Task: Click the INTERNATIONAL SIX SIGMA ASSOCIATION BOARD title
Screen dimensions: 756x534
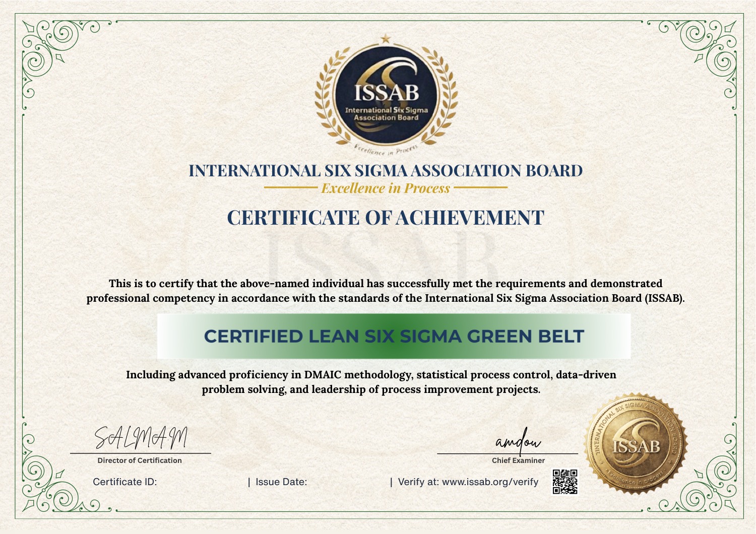Action: pyautogui.click(x=385, y=170)
